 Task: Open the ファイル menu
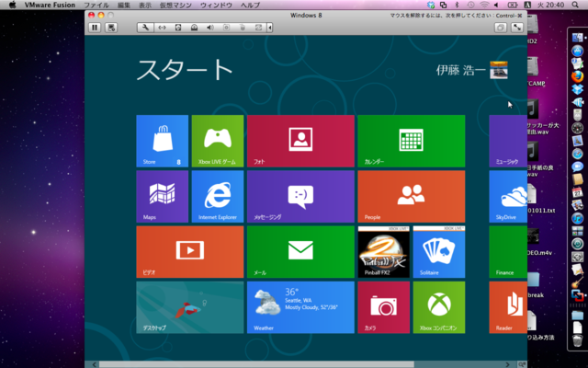[x=96, y=5]
